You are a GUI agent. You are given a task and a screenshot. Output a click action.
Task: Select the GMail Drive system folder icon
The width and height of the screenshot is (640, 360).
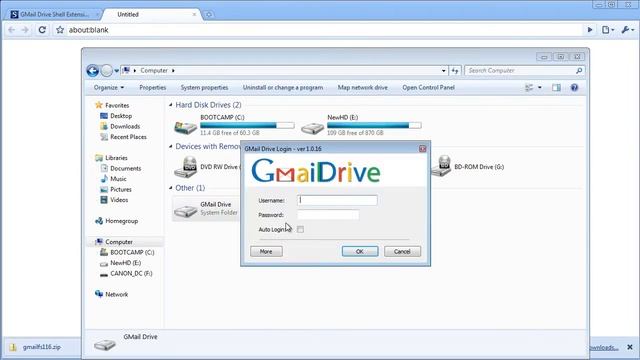click(x=186, y=211)
